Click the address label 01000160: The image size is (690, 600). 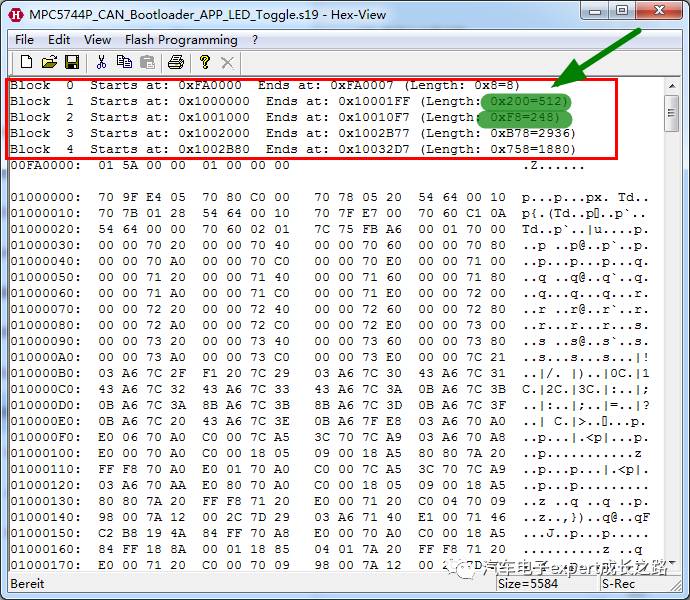click(46, 549)
